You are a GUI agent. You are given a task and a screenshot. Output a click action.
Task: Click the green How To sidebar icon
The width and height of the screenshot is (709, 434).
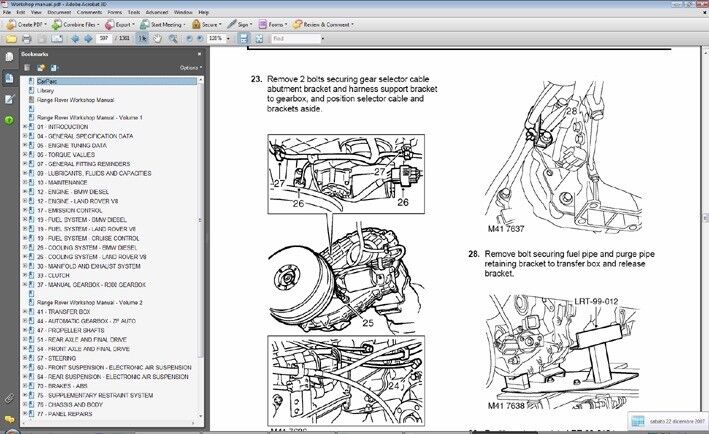pyautogui.click(x=9, y=120)
